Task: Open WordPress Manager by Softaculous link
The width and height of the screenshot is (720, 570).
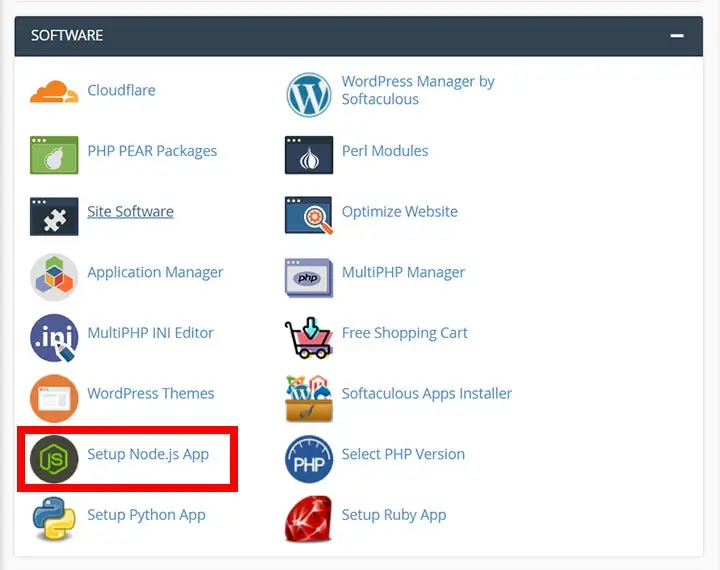Action: coord(418,90)
